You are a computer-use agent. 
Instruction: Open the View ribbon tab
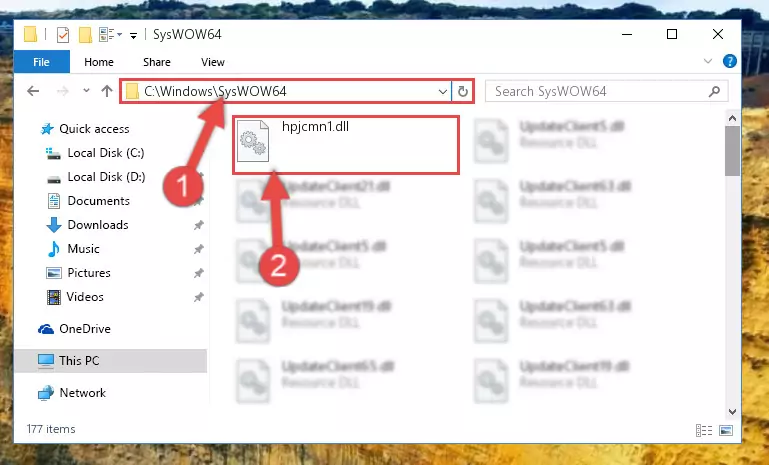pyautogui.click(x=212, y=62)
